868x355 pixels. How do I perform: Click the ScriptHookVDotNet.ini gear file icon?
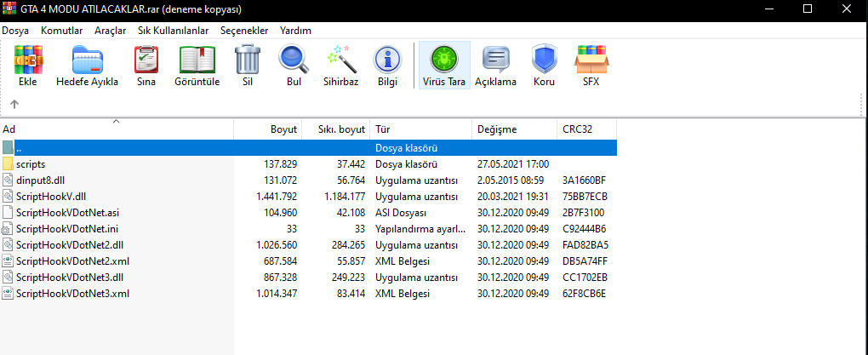pyautogui.click(x=7, y=229)
